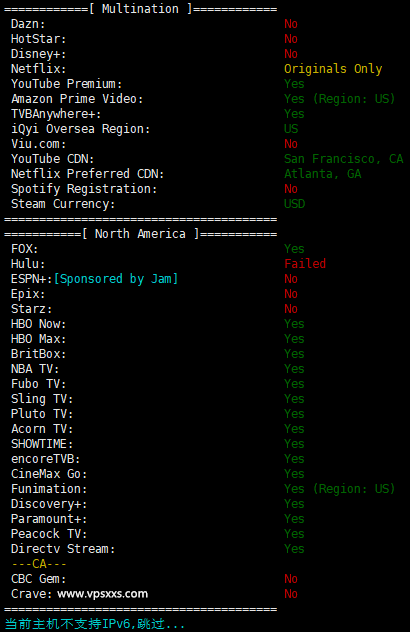410x632 pixels.
Task: Click the Netflix 'Originals Only' result
Action: [333, 69]
